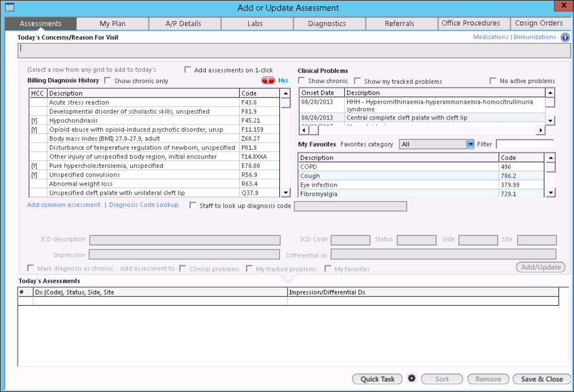Tick My favorites checkbox
The image size is (574, 392).
click(328, 269)
